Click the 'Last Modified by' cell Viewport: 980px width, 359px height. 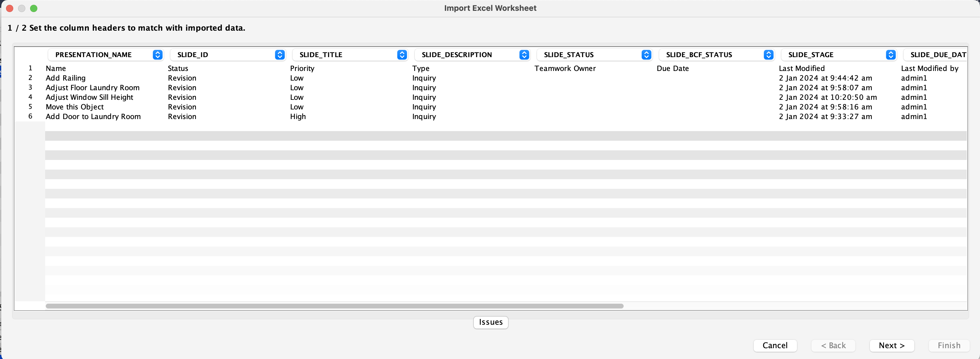point(929,68)
